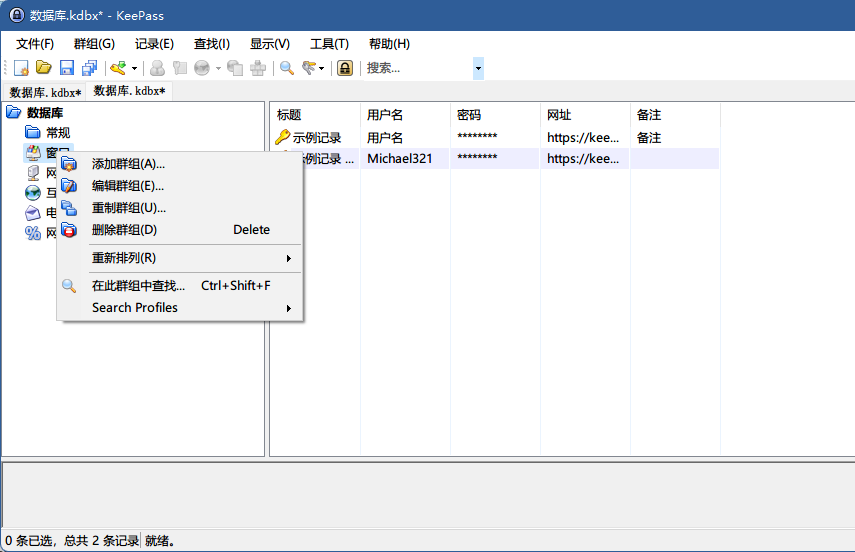Screen dimensions: 855x552
Task: Click the greyed Copy URL icon
Action: click(x=234, y=68)
